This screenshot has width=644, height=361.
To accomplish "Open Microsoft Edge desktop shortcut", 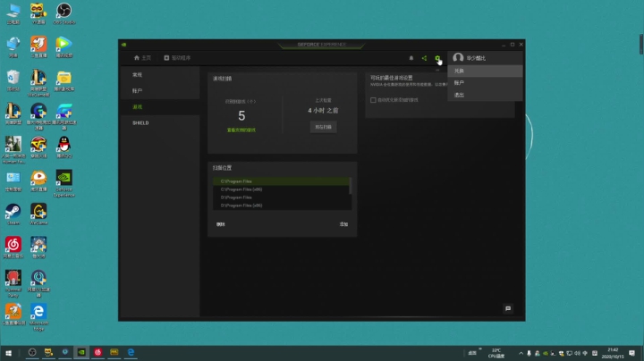I will (38, 316).
